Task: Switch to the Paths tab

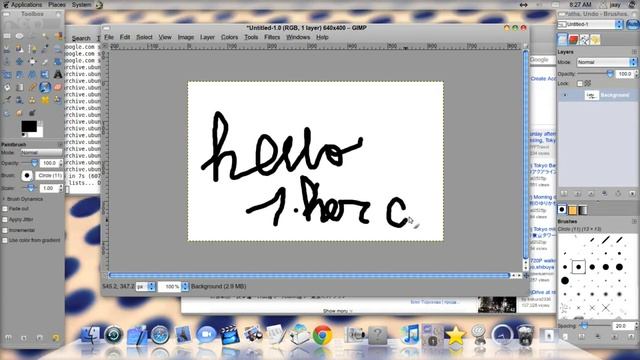Action: (584, 40)
